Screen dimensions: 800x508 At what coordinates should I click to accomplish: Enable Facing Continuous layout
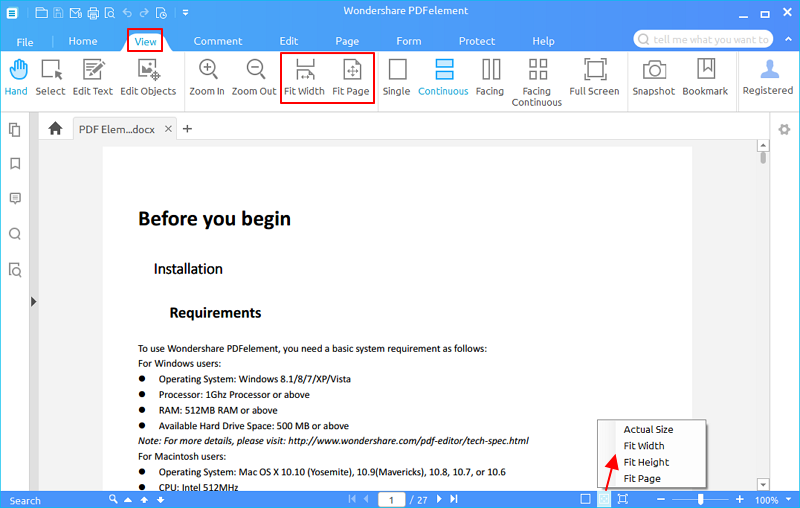[537, 83]
